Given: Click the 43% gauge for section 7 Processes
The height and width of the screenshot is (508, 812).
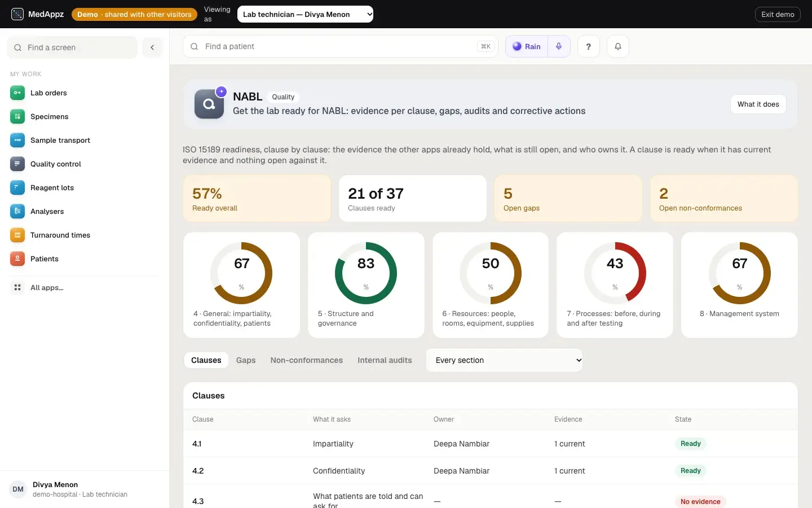Looking at the screenshot, I should coord(615,273).
